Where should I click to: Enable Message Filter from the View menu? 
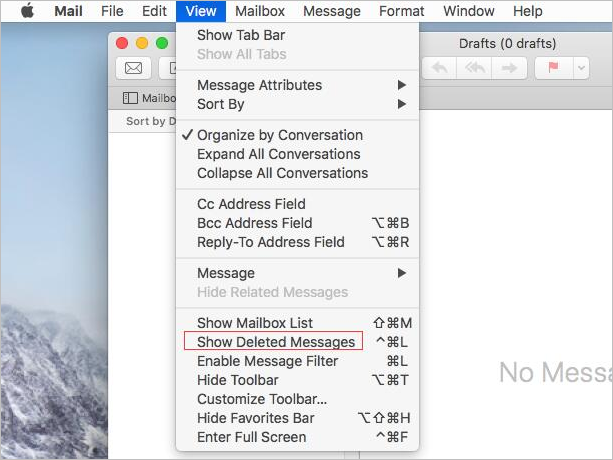tap(267, 361)
